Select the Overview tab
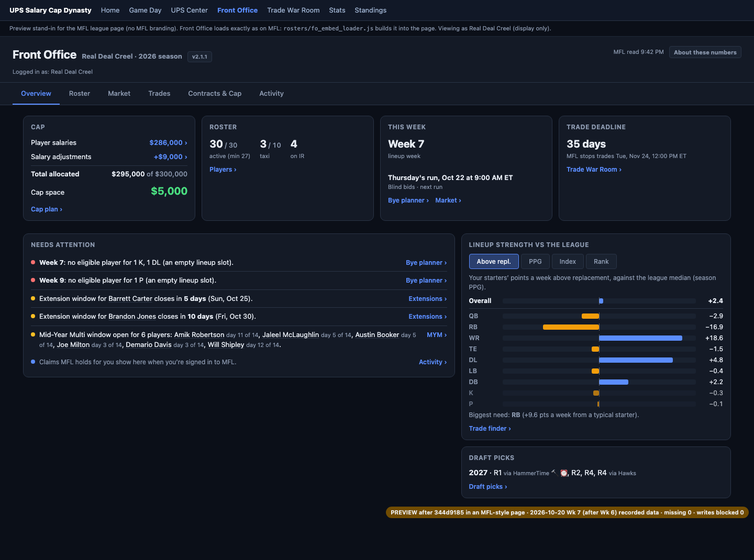Viewport: 754px width, 560px height. (x=36, y=94)
